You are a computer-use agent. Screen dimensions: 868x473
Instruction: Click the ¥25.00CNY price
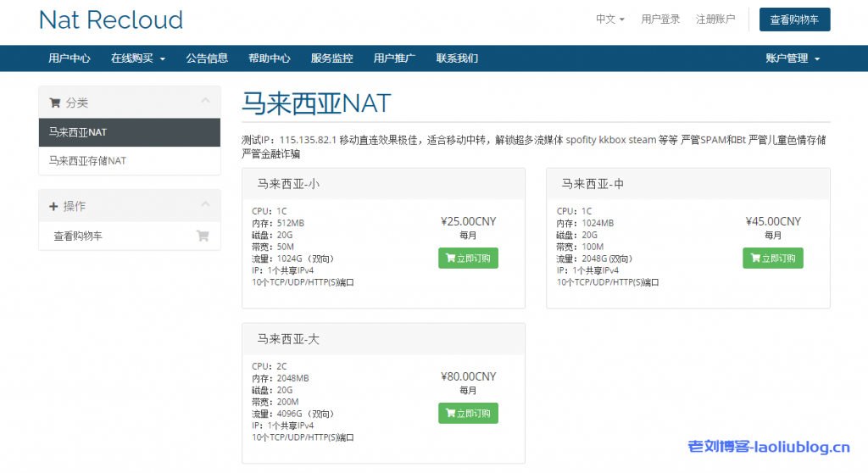[468, 221]
